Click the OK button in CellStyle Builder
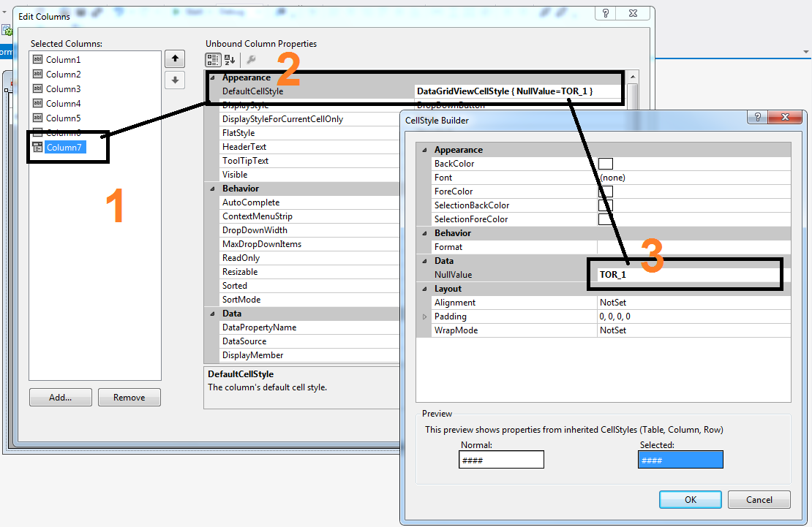The width and height of the screenshot is (812, 527). coord(691,499)
